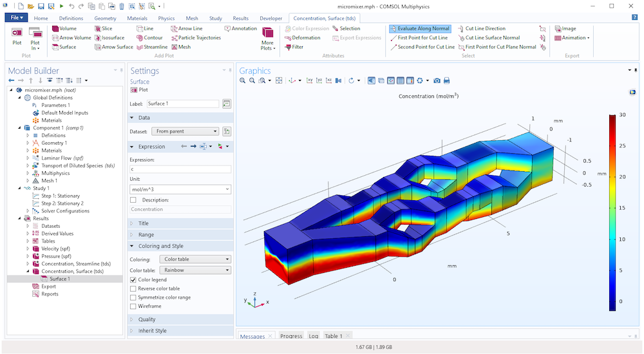Add Particle Trajectories plot
The height and width of the screenshot is (354, 644).
(x=196, y=37)
